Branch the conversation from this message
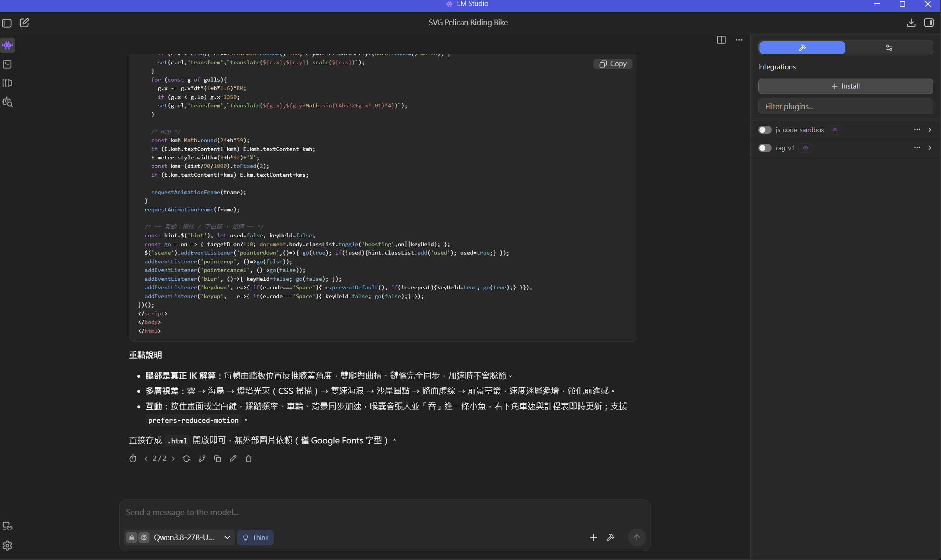The width and height of the screenshot is (941, 560). 202,459
